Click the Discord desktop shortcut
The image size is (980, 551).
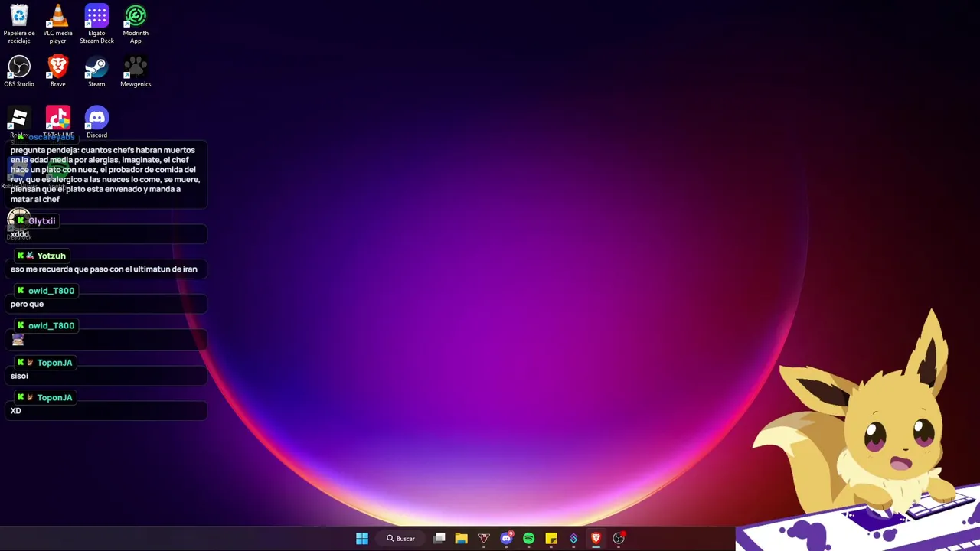pos(96,121)
